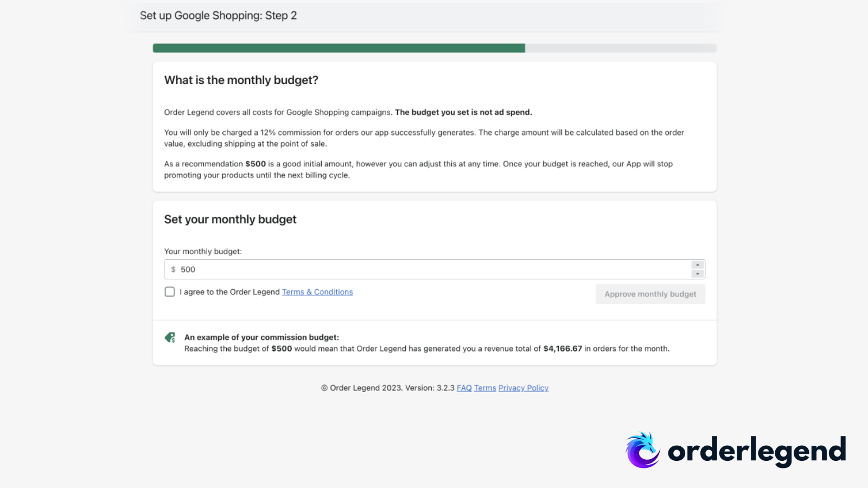
Task: Decrease budget with the stepper down arrow
Action: (698, 274)
